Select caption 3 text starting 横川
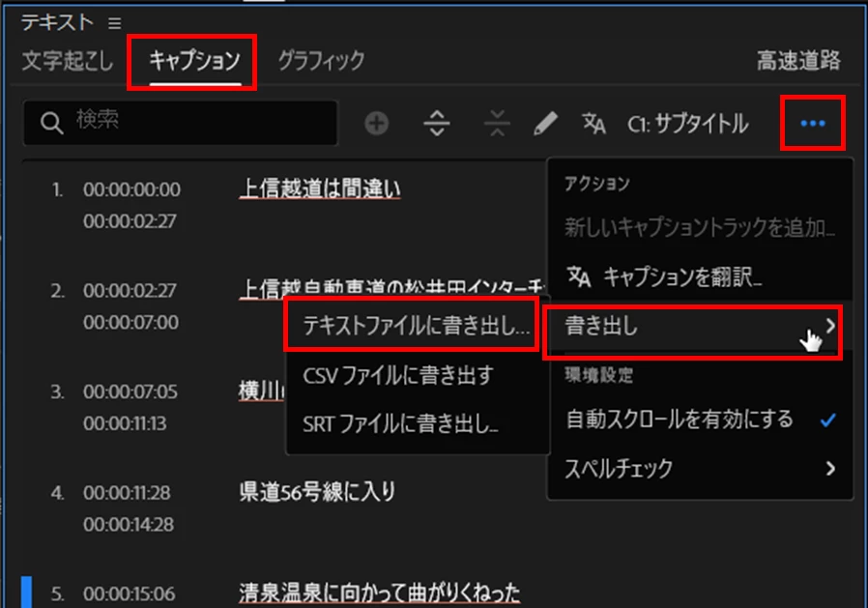Viewport: 868px width, 608px height. (261, 391)
